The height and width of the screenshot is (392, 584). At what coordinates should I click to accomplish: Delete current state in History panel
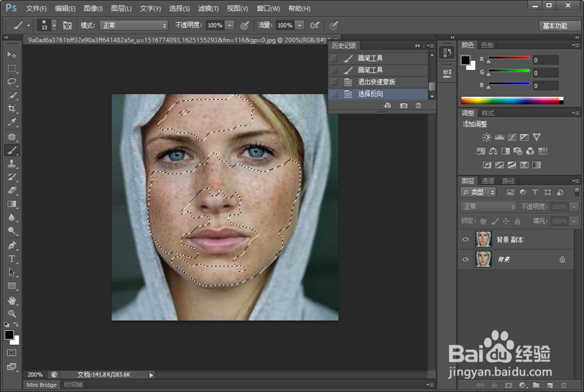pyautogui.click(x=418, y=106)
